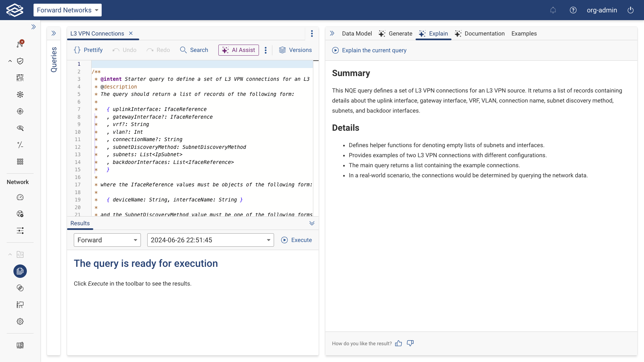Open the gear settings icon in sidebar
Viewport: 644px width, 362px height.
[20, 321]
